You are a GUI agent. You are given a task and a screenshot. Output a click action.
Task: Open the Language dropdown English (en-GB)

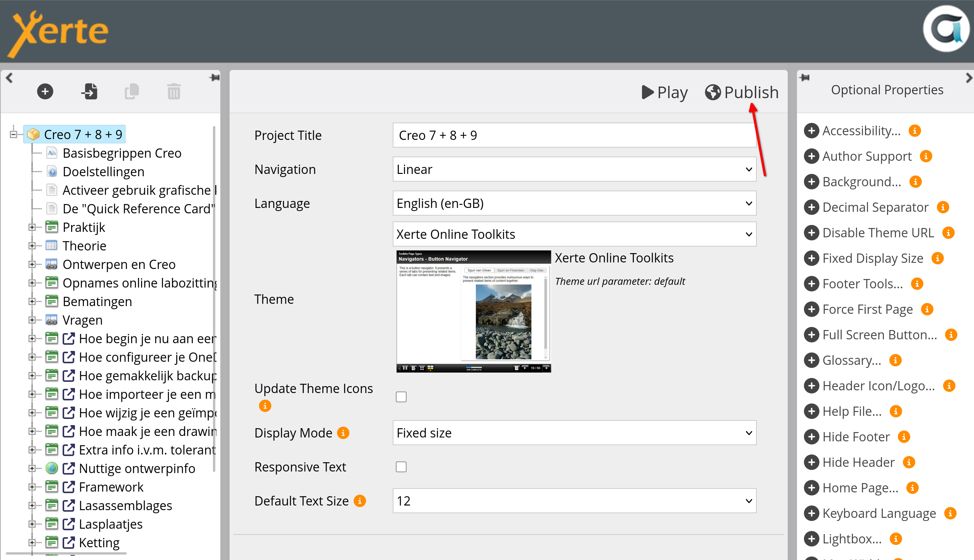click(x=574, y=203)
